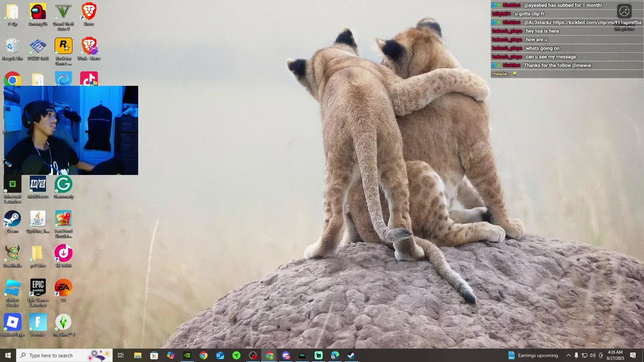Open Rockstar Games Launcher desktop icon
The image size is (644, 362).
63,52
